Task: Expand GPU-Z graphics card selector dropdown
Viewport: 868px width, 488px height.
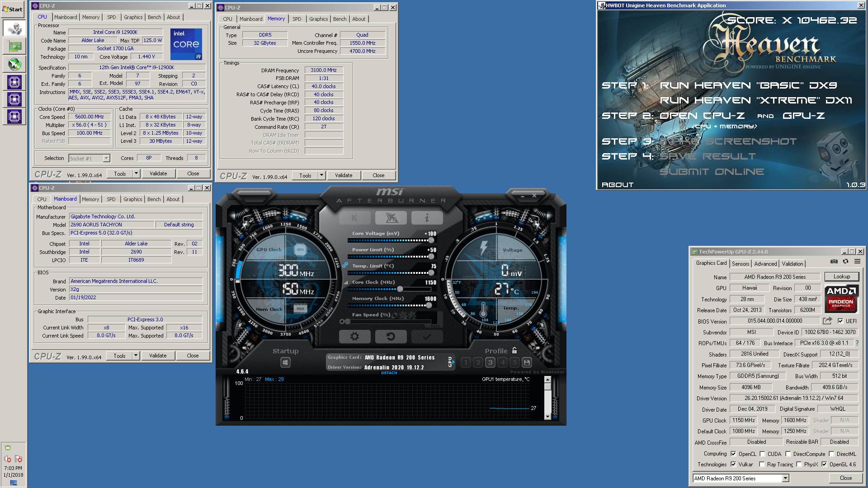Action: [x=785, y=478]
